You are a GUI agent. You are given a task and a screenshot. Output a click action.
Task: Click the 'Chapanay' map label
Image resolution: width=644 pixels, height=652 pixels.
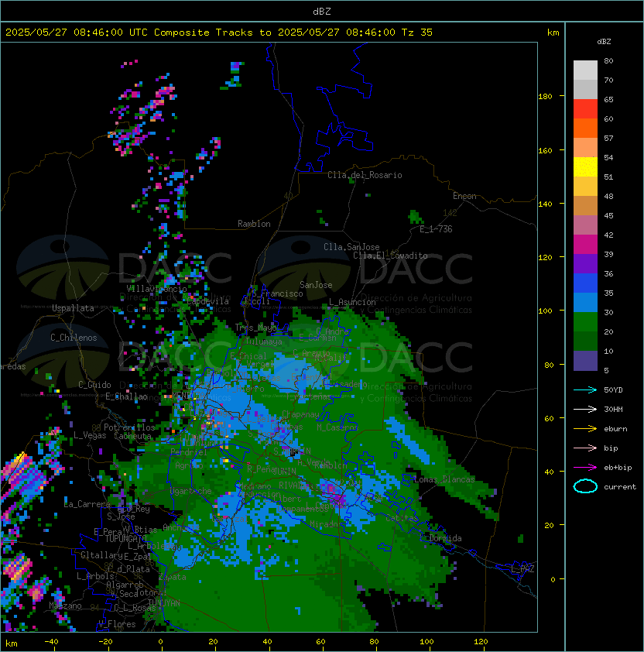click(300, 414)
